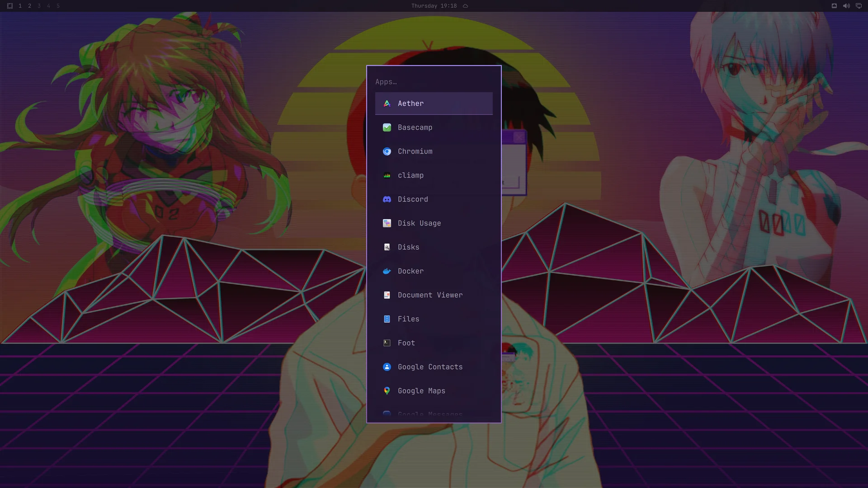The width and height of the screenshot is (868, 488).
Task: Switch to workspace 1 in top bar
Action: click(20, 6)
